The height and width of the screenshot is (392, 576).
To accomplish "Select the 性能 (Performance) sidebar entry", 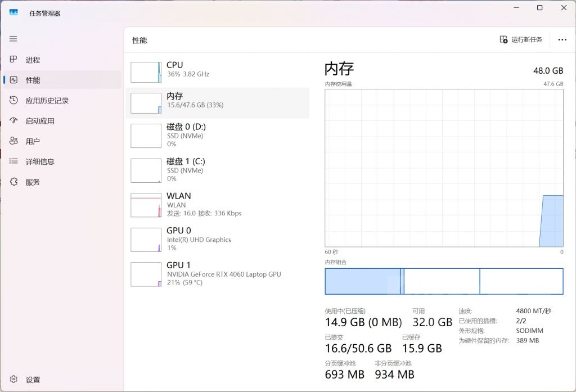I will pyautogui.click(x=34, y=80).
